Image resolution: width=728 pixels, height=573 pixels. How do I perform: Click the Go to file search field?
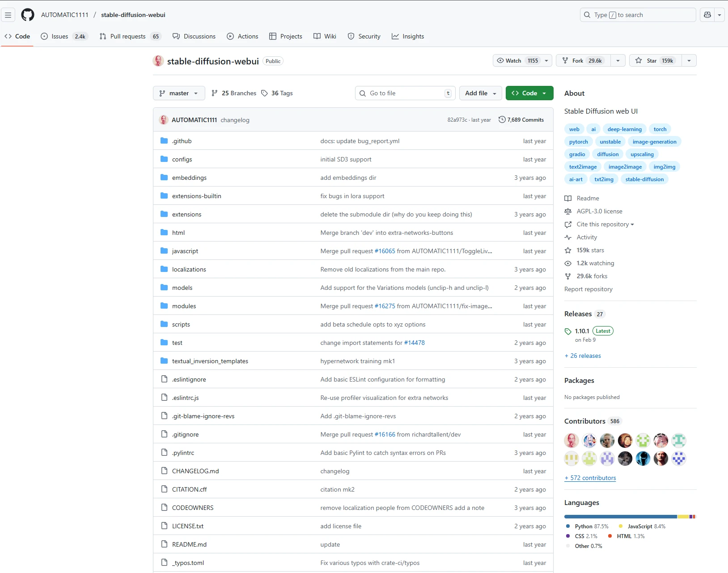click(405, 93)
